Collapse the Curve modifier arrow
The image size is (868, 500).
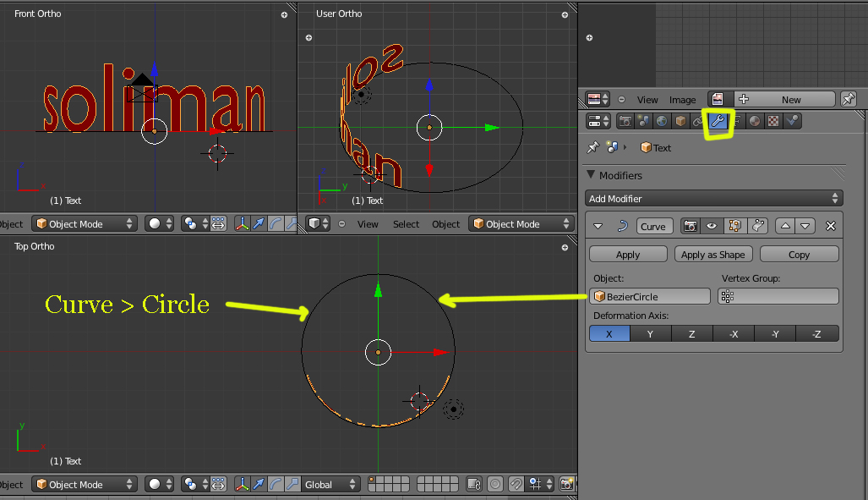(598, 226)
